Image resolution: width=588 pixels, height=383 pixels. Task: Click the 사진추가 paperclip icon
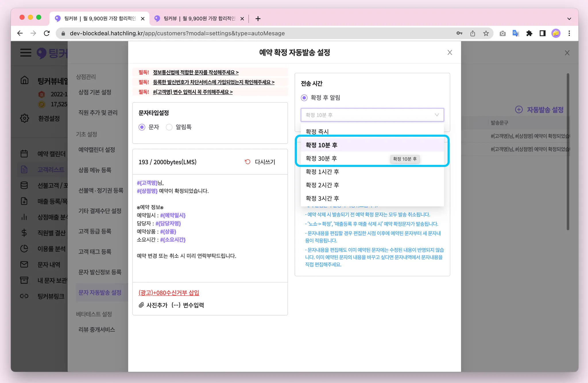point(141,305)
